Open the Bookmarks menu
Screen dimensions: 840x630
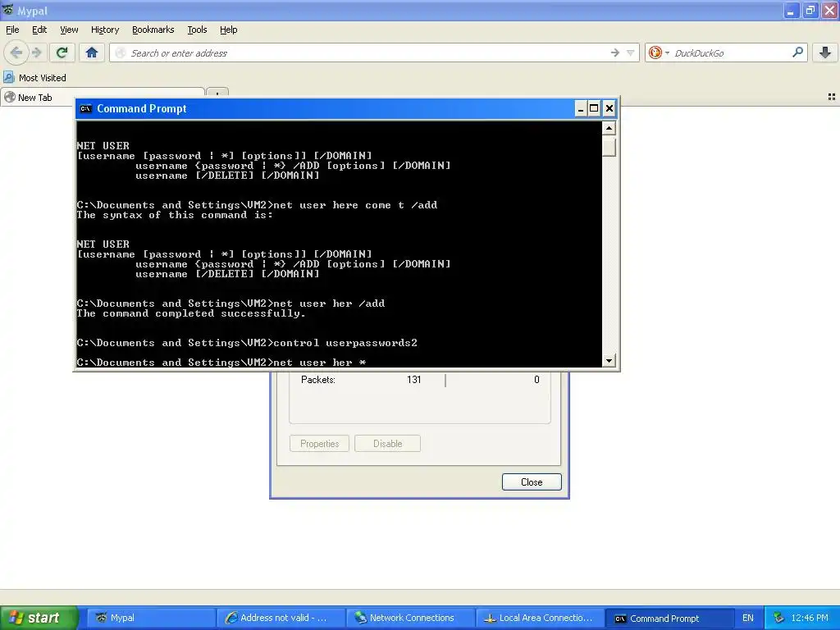click(153, 30)
